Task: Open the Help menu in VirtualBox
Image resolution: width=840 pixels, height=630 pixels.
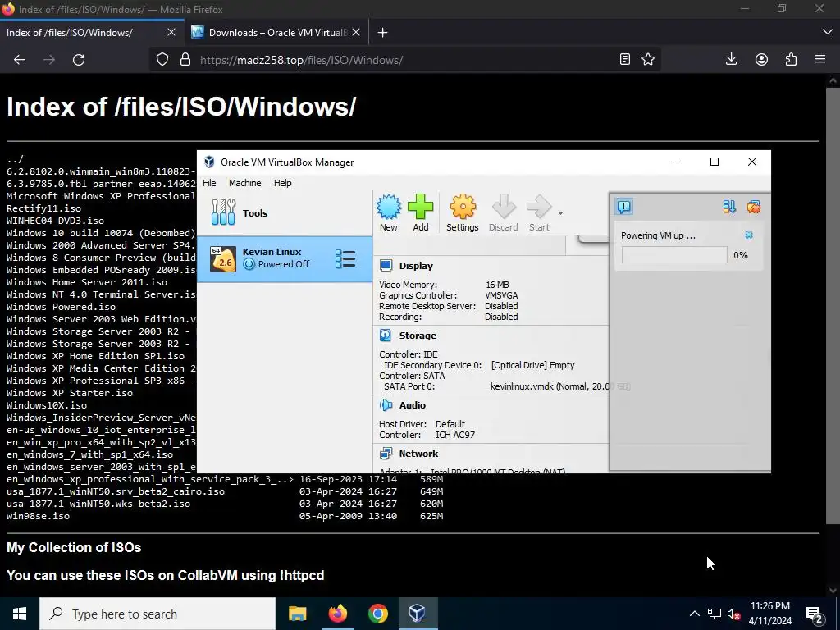Action: pos(283,183)
